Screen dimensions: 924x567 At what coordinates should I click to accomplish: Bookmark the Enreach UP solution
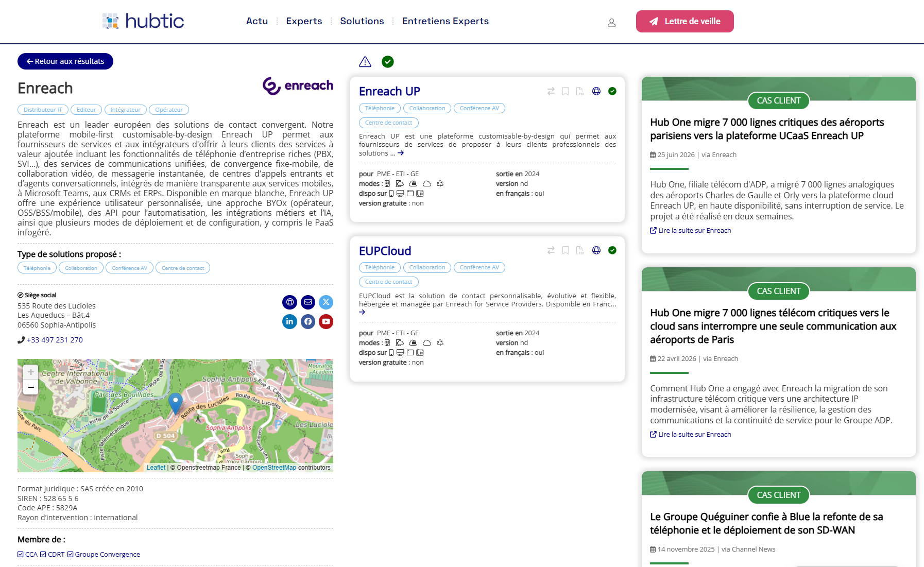(x=565, y=91)
